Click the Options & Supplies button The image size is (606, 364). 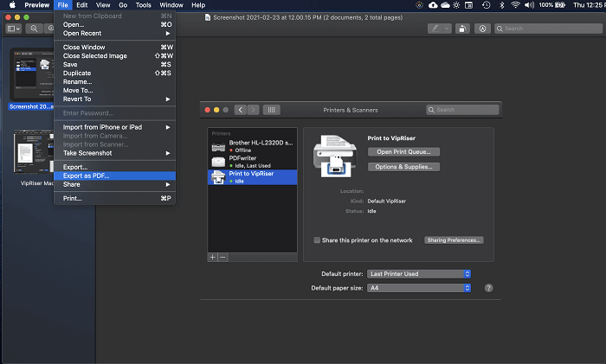coord(403,166)
